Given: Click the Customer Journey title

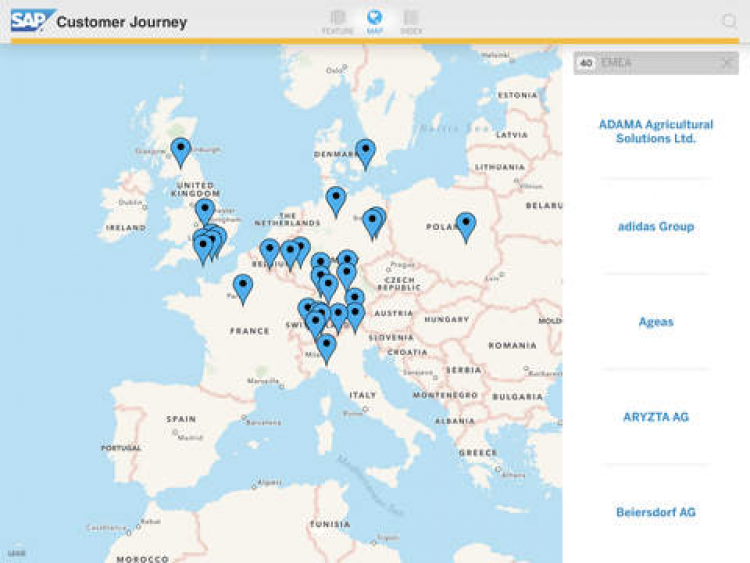Looking at the screenshot, I should [122, 22].
